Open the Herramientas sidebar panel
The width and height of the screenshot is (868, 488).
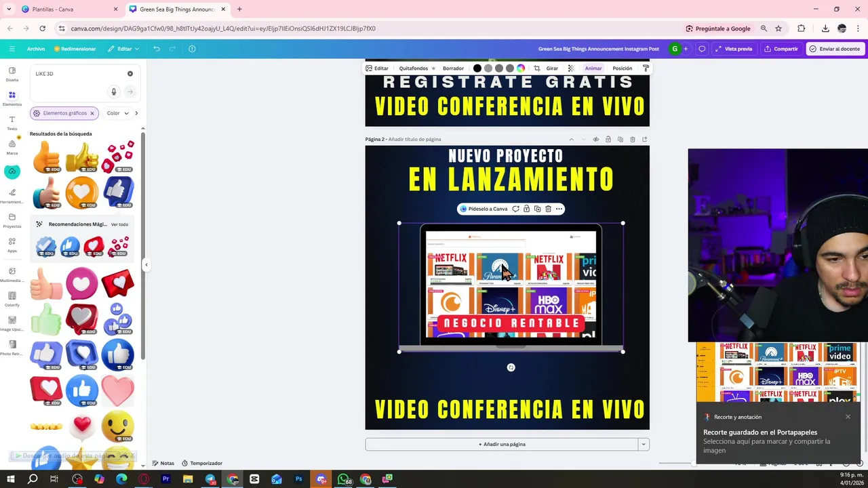(x=12, y=196)
